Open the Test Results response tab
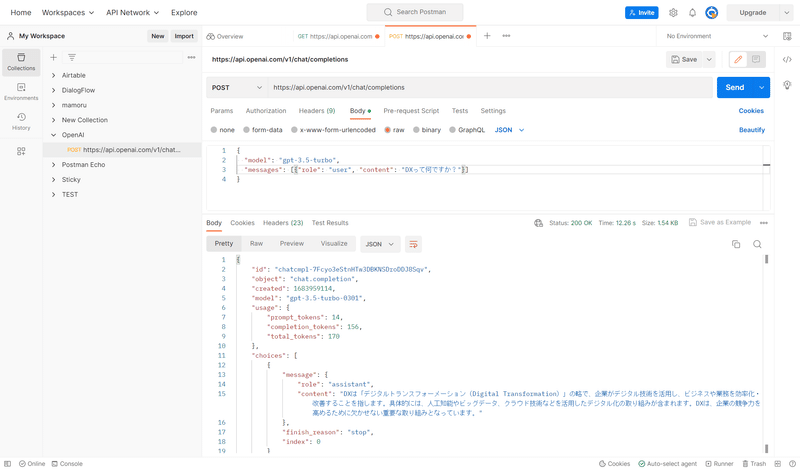This screenshot has width=800, height=470. [x=330, y=223]
